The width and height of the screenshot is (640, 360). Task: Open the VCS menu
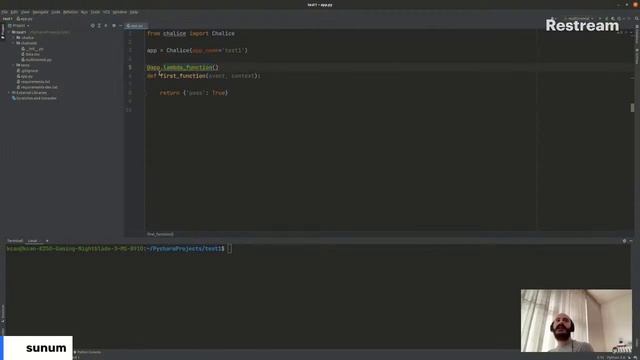[x=107, y=12]
